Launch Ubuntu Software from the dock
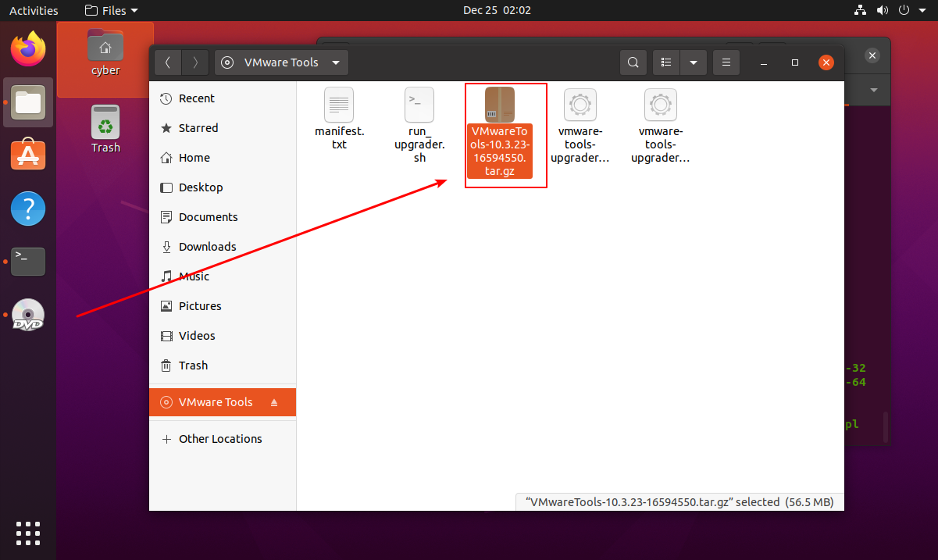Image resolution: width=938 pixels, height=560 pixels. point(28,155)
